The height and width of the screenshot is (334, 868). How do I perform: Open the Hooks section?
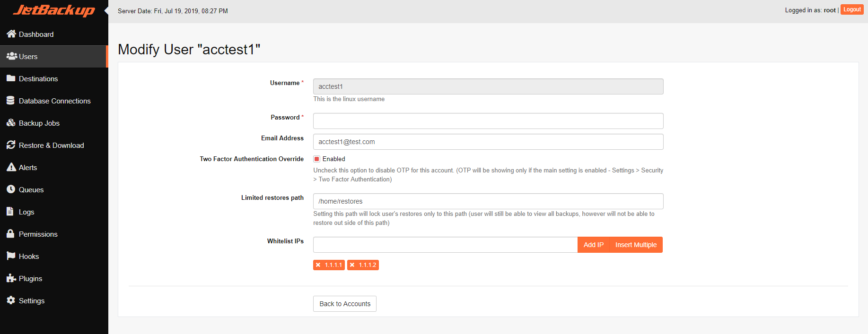pos(54,256)
